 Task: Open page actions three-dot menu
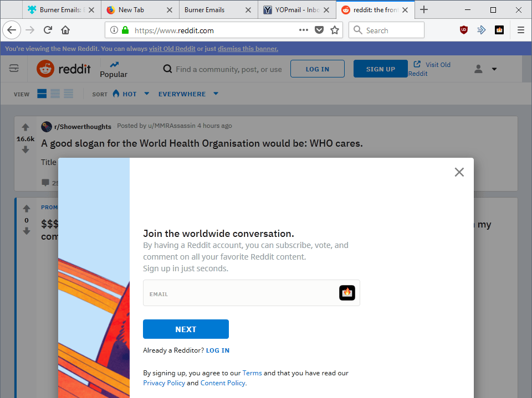coord(304,30)
